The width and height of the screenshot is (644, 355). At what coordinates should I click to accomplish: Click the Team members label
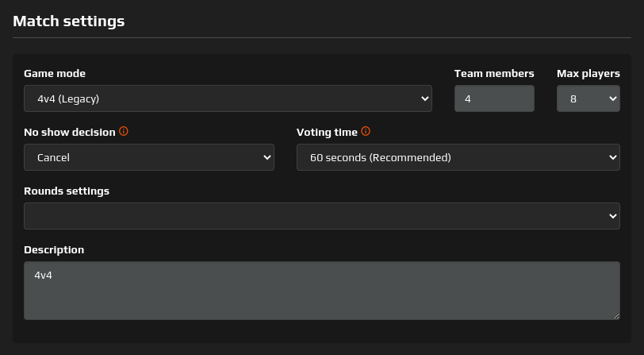click(493, 74)
